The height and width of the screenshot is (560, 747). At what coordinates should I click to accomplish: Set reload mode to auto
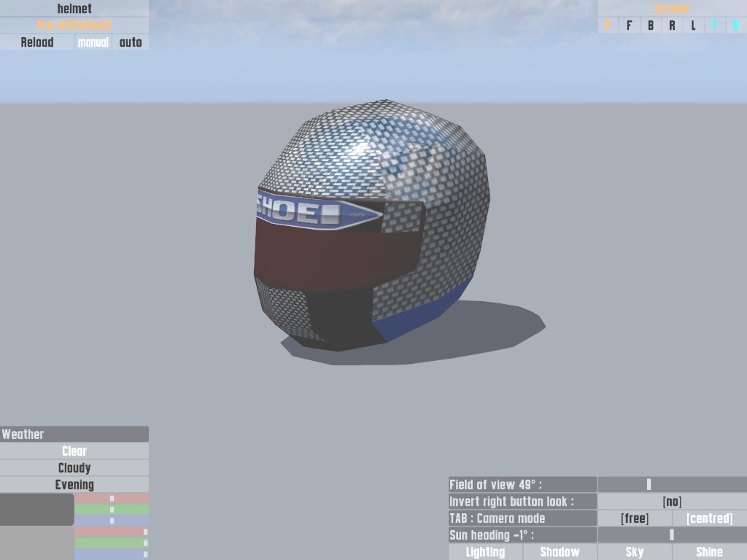pos(131,42)
